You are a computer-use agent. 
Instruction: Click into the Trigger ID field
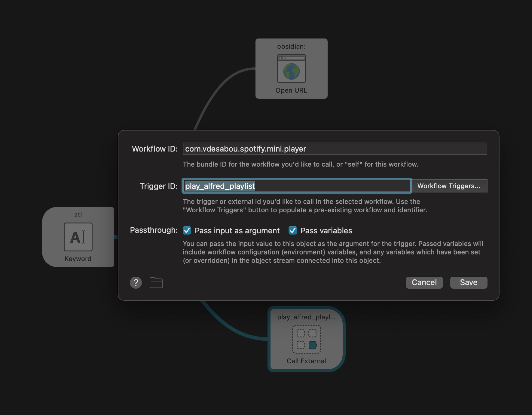[297, 186]
